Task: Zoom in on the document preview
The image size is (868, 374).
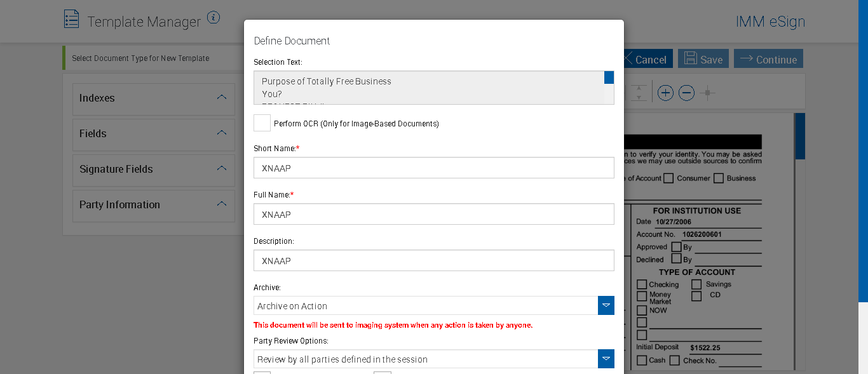Action: click(665, 93)
